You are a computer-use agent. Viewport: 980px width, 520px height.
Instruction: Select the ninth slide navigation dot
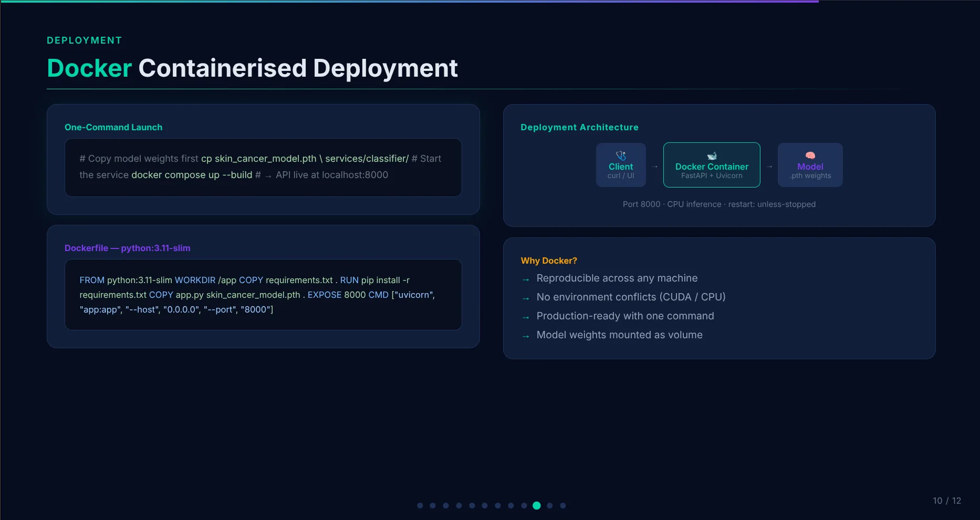(524, 505)
